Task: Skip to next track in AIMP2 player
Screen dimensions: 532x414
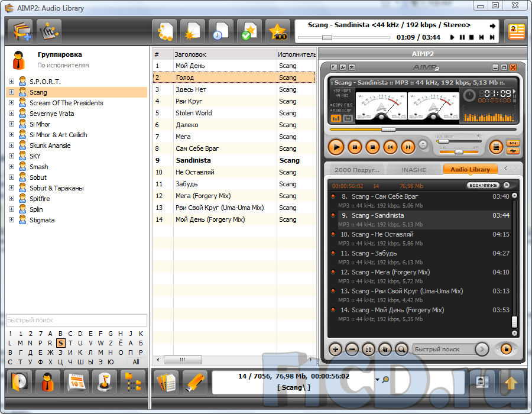Action: pos(408,147)
